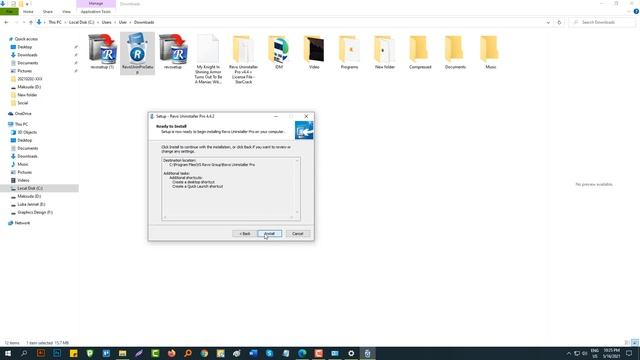The image size is (640, 360).
Task: Expand the recent locations dropdown arrow
Action: (24, 22)
